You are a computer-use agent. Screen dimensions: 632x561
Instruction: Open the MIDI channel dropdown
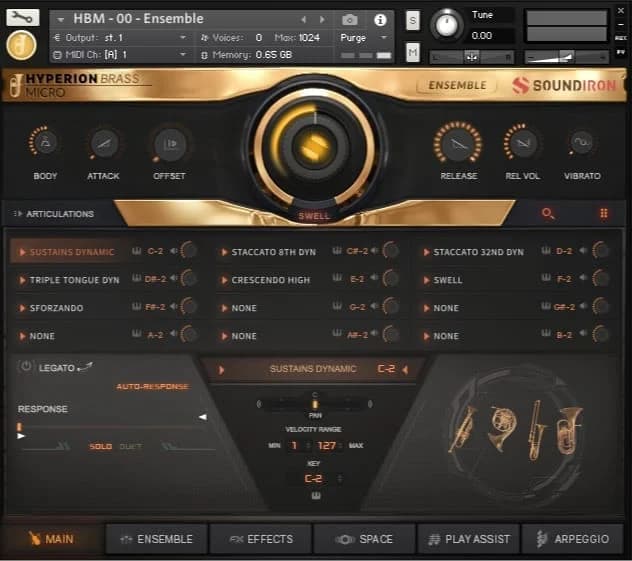pyautogui.click(x=125, y=54)
